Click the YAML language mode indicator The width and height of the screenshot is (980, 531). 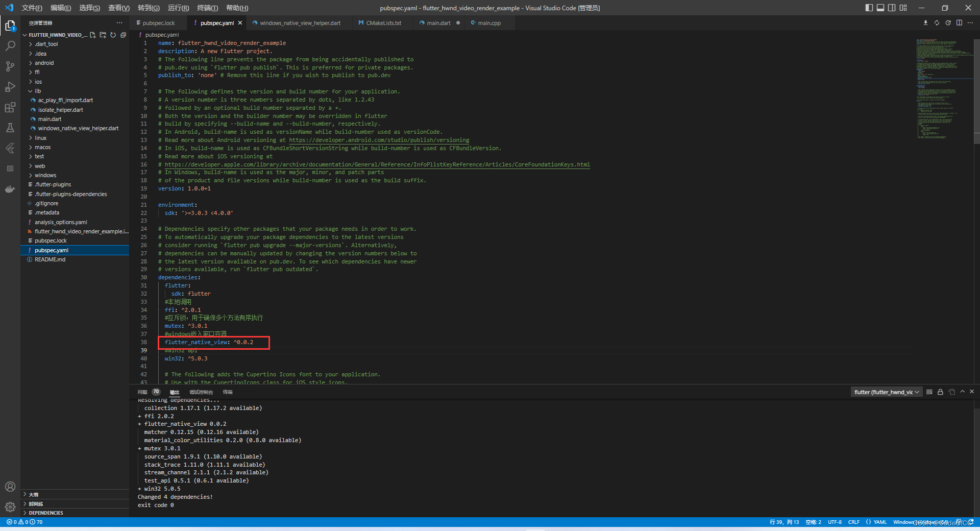click(x=880, y=522)
